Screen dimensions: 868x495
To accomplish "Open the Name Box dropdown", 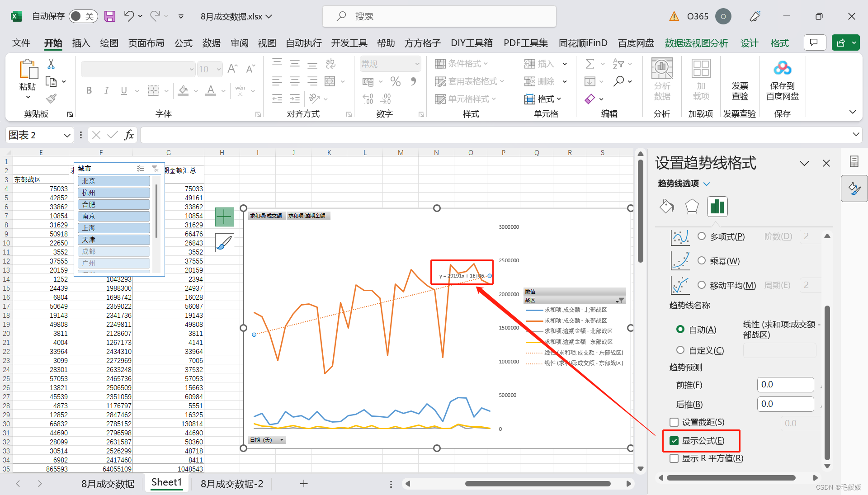I will click(x=67, y=135).
